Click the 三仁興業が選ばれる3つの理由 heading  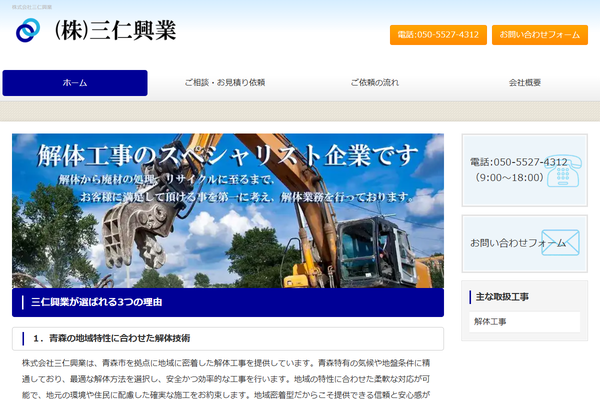coord(228,302)
